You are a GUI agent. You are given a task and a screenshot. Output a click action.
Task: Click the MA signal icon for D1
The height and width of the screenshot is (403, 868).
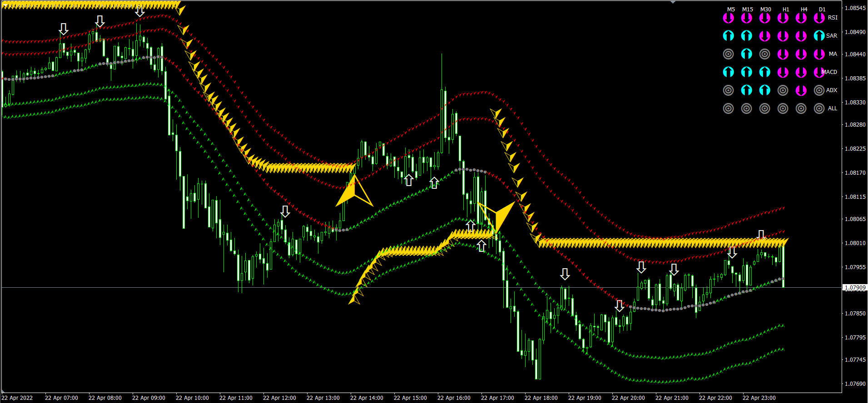(819, 54)
